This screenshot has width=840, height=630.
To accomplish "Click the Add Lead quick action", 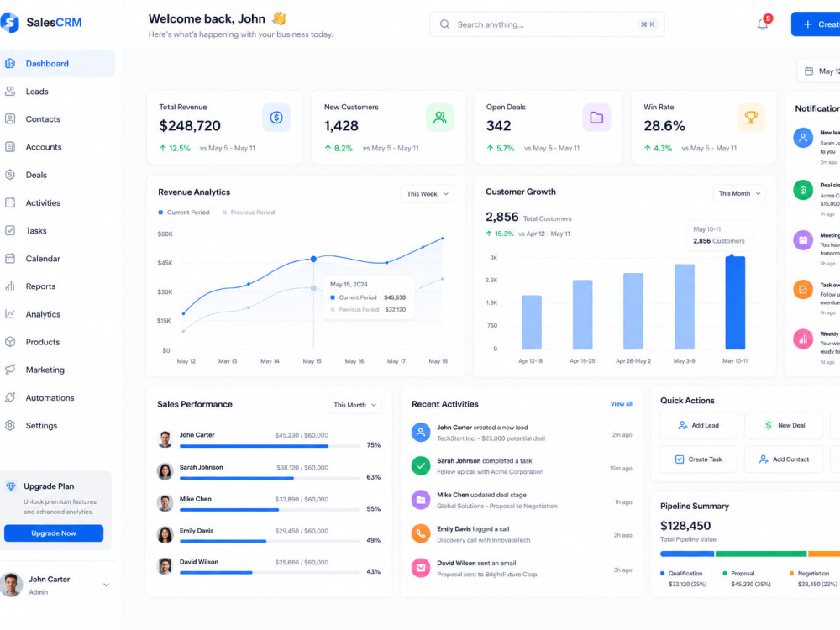I will (699, 425).
